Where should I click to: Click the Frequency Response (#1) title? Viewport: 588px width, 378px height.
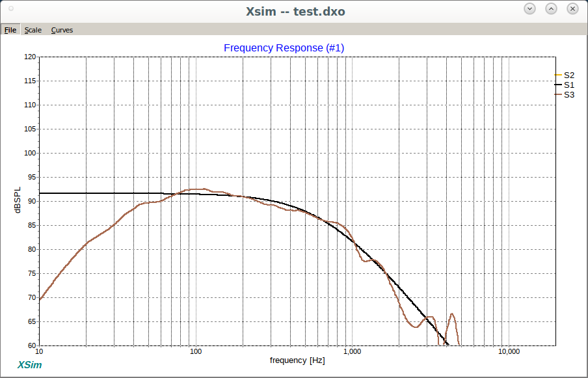click(x=284, y=48)
